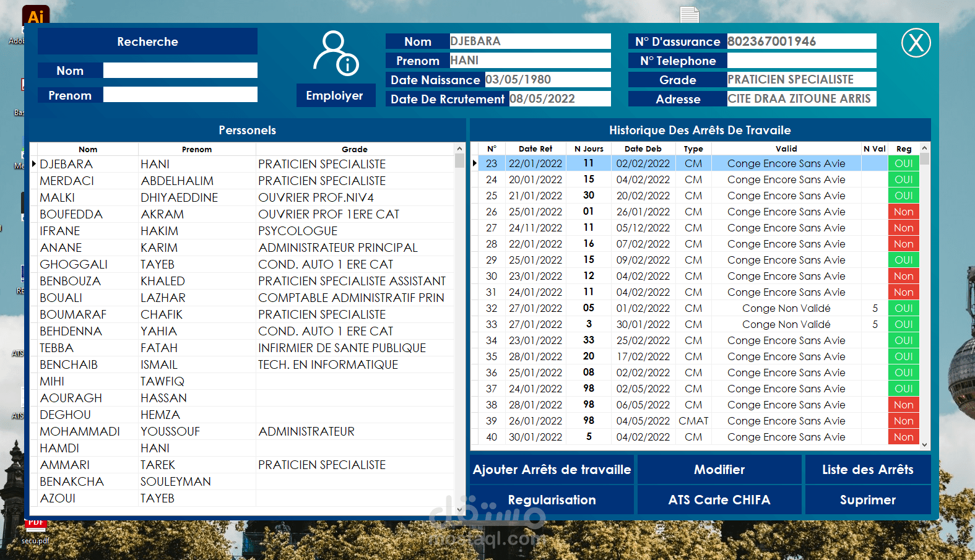Edit the N° D'assurance field
Image resolution: width=975 pixels, height=560 pixels.
[802, 41]
